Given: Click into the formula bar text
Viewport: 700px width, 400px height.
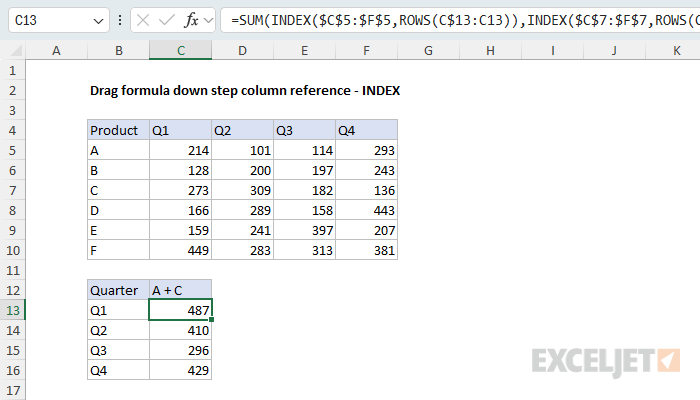Looking at the screenshot, I should point(460,20).
